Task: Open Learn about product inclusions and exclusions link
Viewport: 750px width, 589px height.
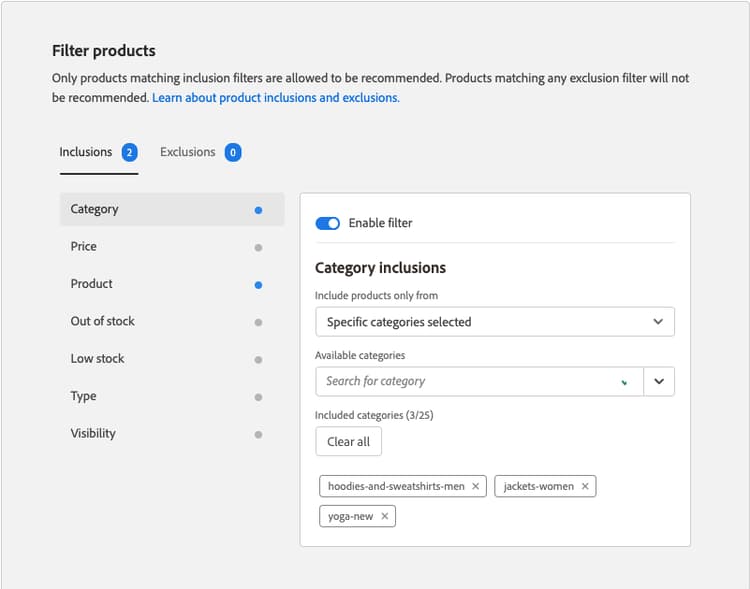Action: click(276, 98)
